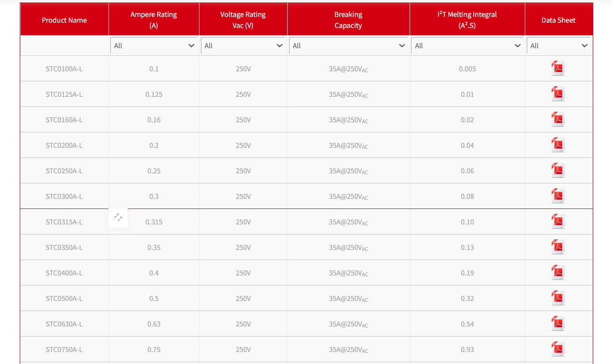612x364 pixels.
Task: Open the PDF data sheet for STC0750A-L
Action: pyautogui.click(x=558, y=349)
